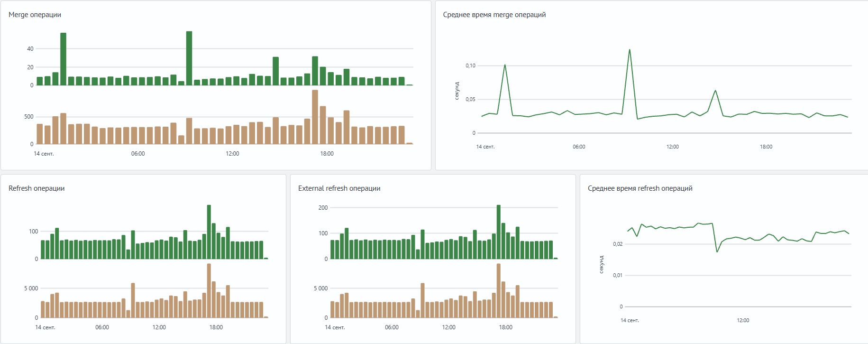Click "секунд" axis title in refresh average time chart
Viewport: 868px width, 344px height.
tap(602, 264)
